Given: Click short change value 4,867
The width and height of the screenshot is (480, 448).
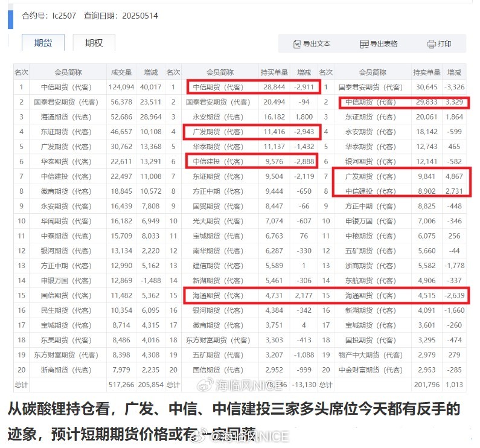Looking at the screenshot, I should pos(454,176).
